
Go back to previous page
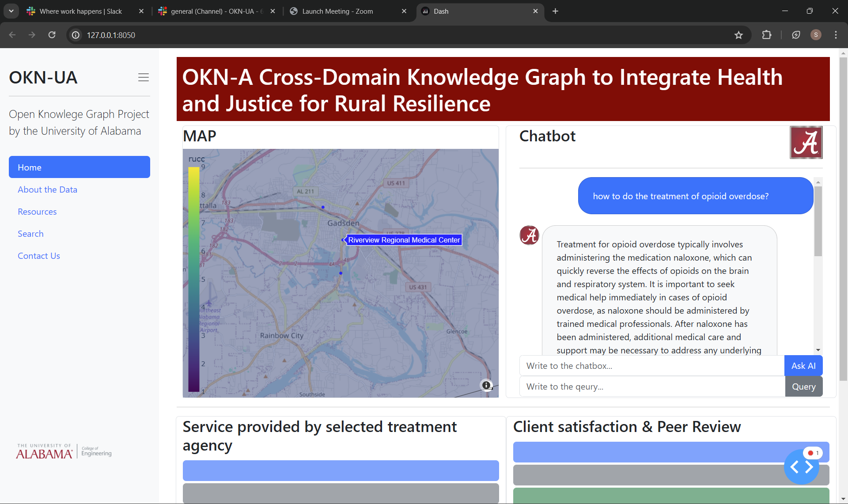(x=12, y=35)
